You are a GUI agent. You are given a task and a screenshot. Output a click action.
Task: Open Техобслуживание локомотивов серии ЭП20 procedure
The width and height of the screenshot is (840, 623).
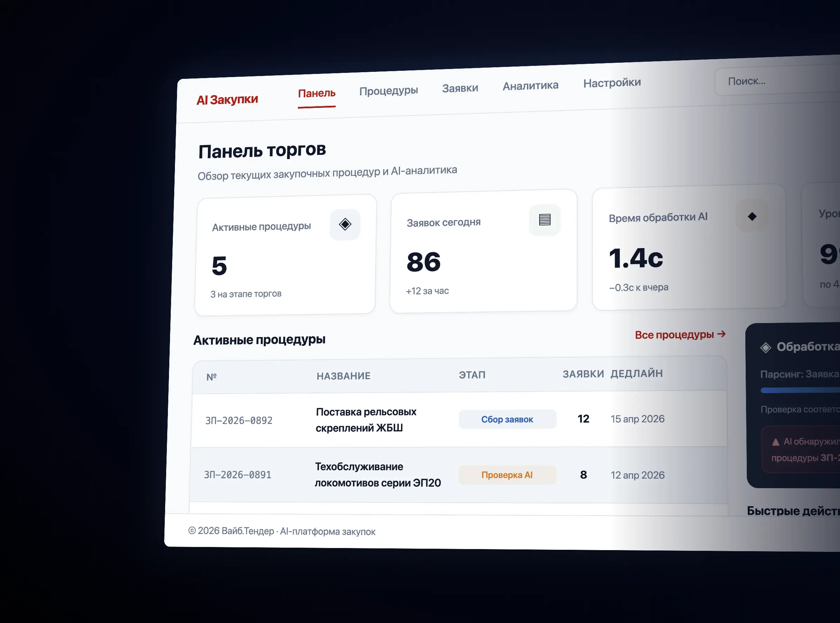[377, 475]
